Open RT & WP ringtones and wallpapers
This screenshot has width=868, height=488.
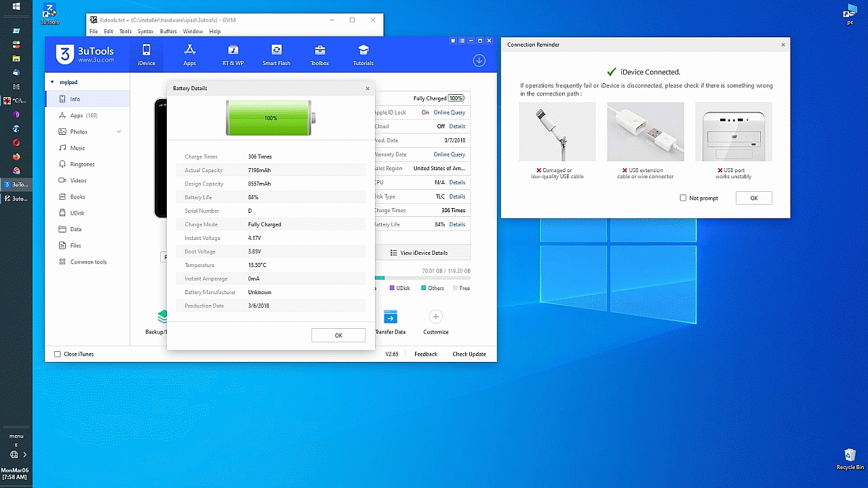(x=233, y=55)
